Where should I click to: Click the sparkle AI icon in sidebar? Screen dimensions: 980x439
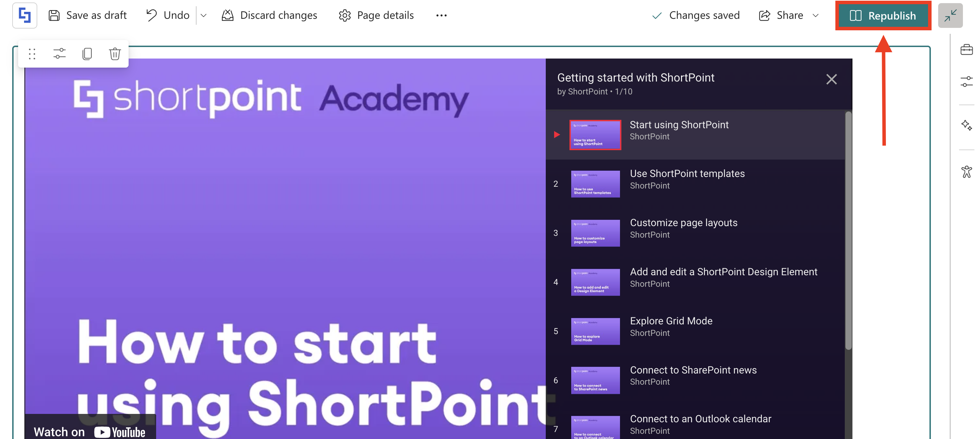[966, 125]
